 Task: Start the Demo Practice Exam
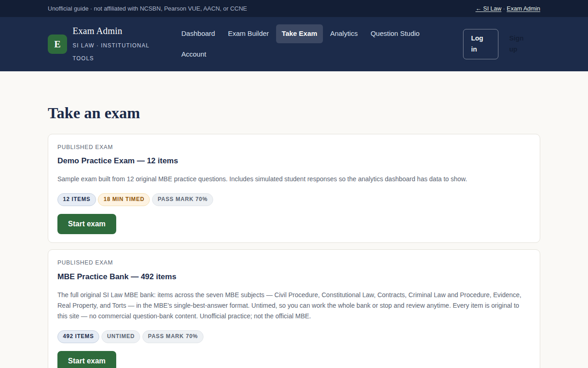87,224
